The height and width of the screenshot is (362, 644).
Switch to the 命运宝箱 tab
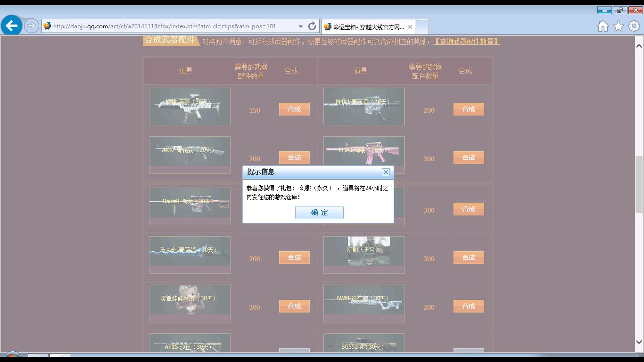tap(368, 27)
